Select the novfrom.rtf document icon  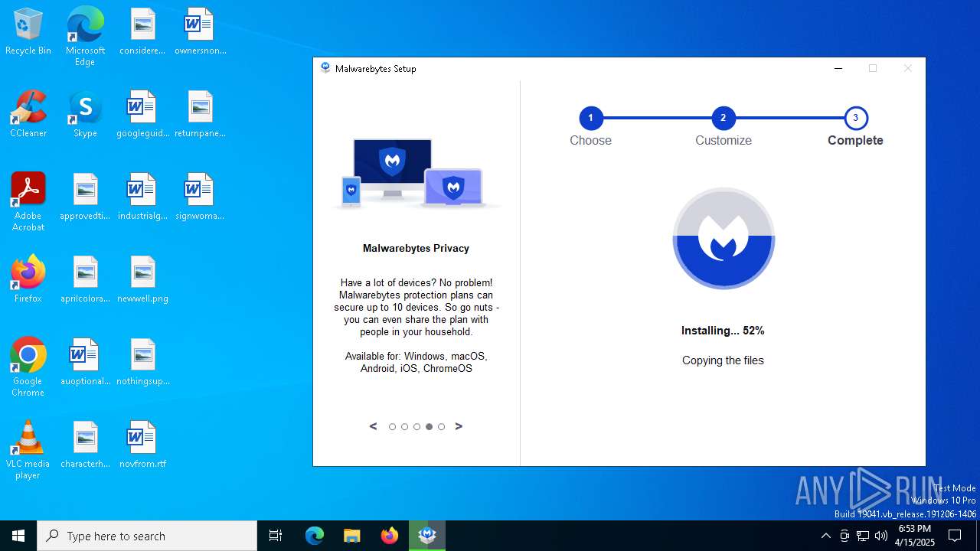[x=142, y=445]
